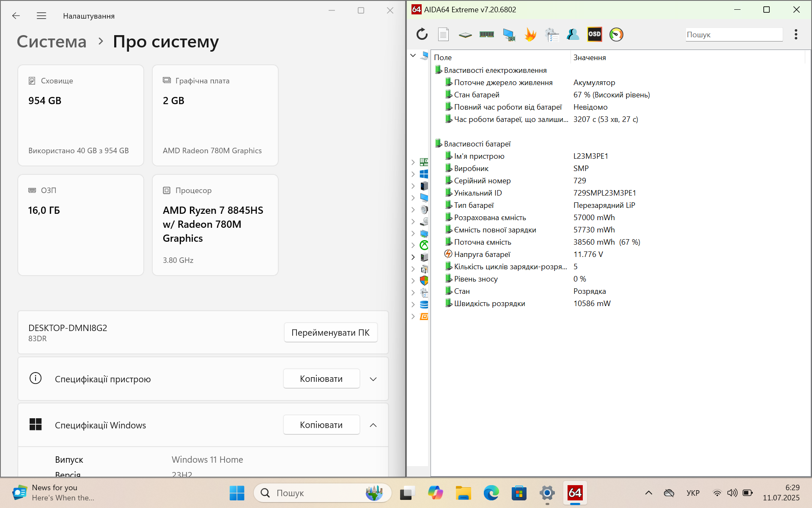
Task: Open the battery status tray icon
Action: tap(748, 493)
